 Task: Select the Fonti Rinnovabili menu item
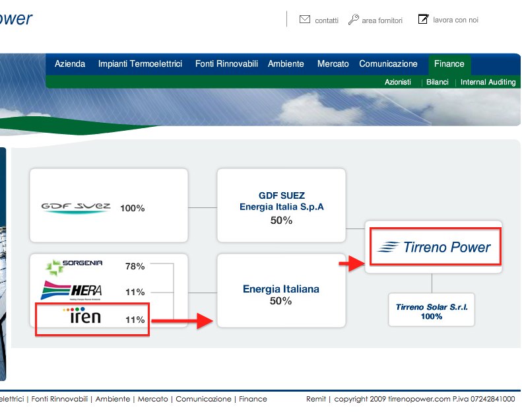[x=225, y=64]
